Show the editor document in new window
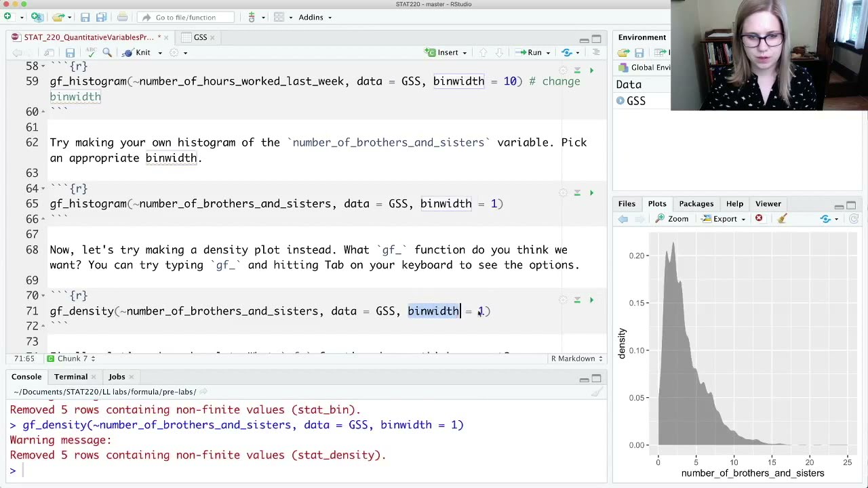 49,52
